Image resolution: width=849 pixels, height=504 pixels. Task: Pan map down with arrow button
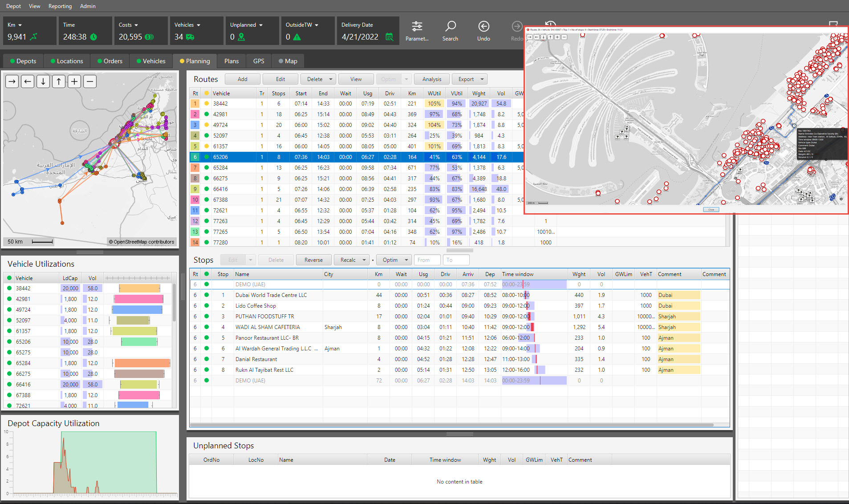click(43, 81)
